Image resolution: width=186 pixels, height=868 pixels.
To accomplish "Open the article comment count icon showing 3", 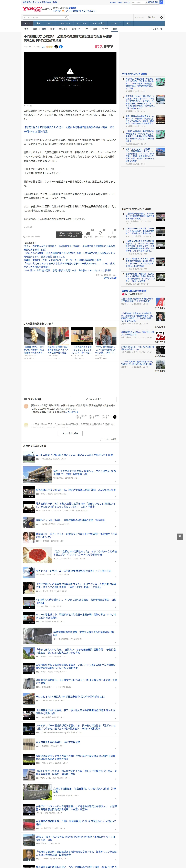I will point(44,47).
